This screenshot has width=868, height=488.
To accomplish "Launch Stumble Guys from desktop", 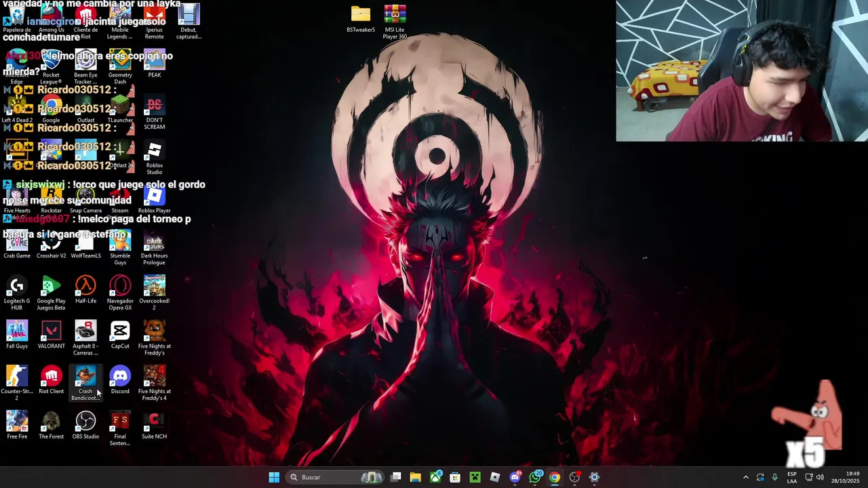I will click(120, 247).
